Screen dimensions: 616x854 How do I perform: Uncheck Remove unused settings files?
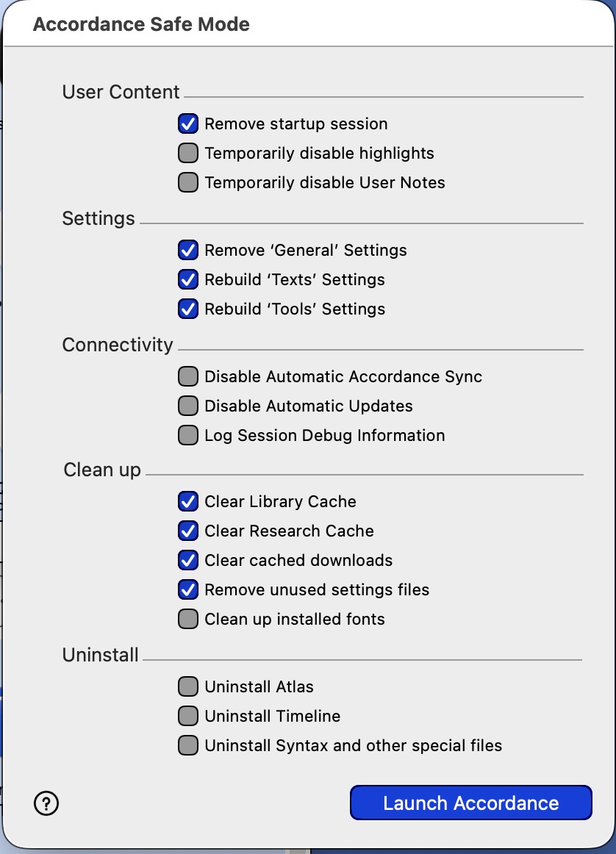click(188, 590)
